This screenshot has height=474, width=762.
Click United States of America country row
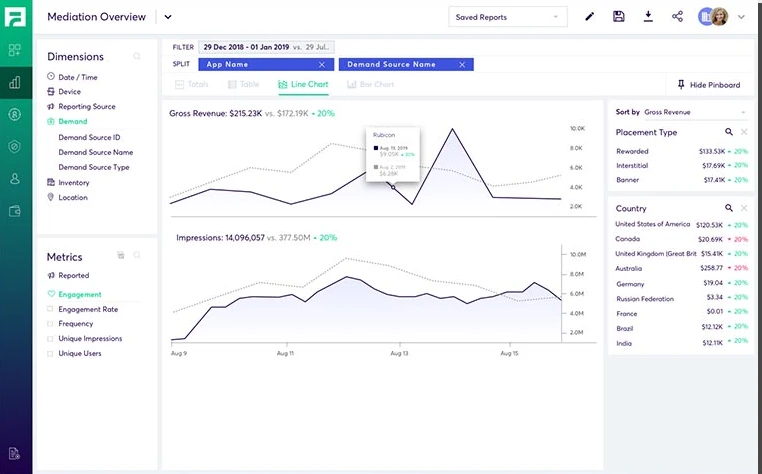click(681, 225)
